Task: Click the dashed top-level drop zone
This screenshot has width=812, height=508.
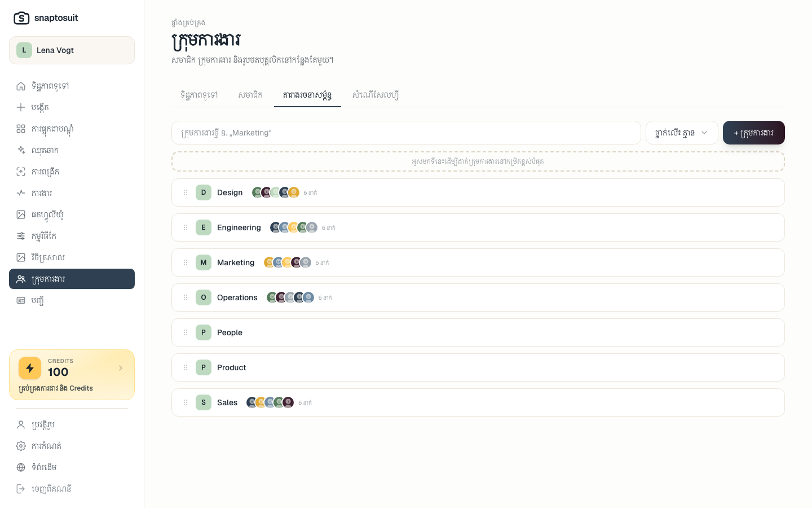Action: [x=478, y=161]
